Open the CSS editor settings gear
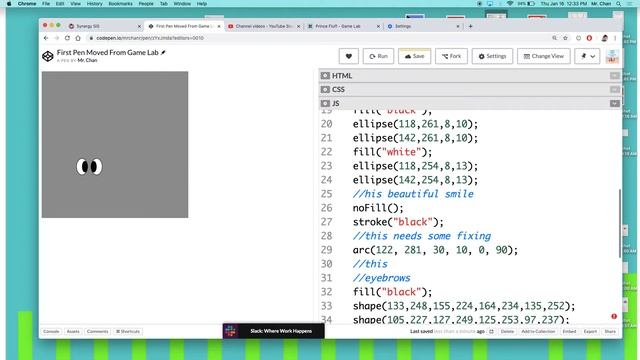 click(x=325, y=89)
